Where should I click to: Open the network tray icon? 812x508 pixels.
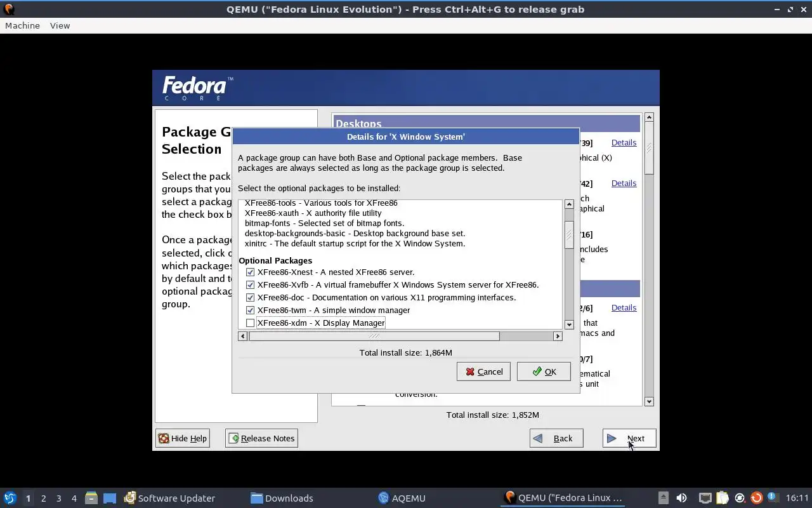(705, 498)
